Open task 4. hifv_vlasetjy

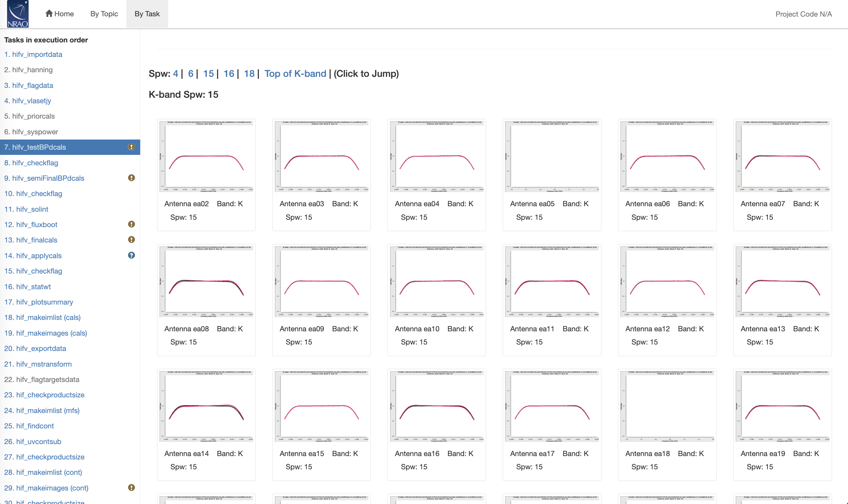coord(28,101)
